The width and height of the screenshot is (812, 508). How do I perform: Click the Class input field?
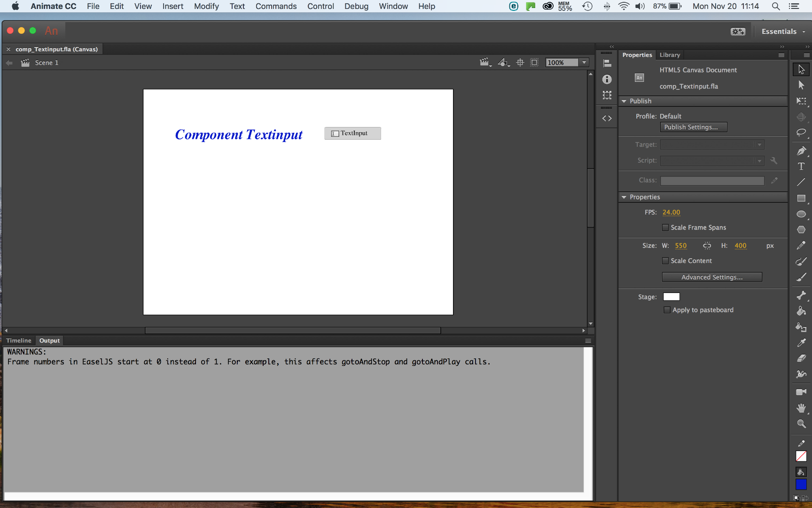(712, 181)
